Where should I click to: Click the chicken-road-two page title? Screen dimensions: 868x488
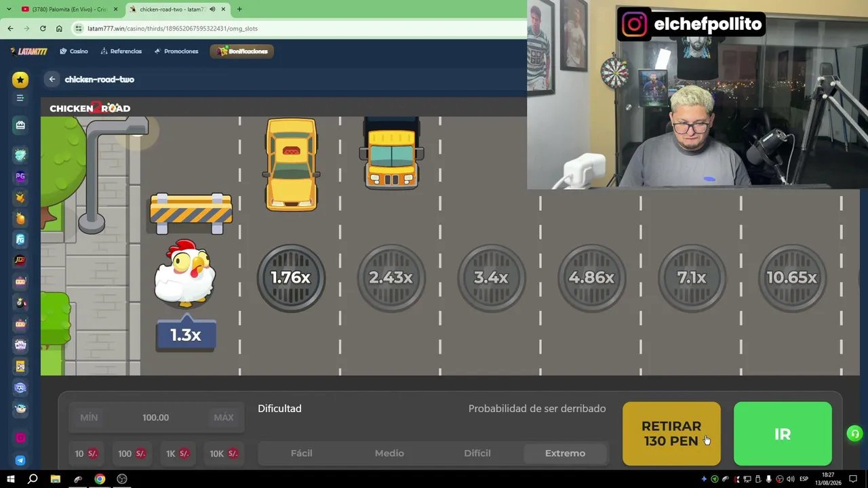click(x=100, y=79)
